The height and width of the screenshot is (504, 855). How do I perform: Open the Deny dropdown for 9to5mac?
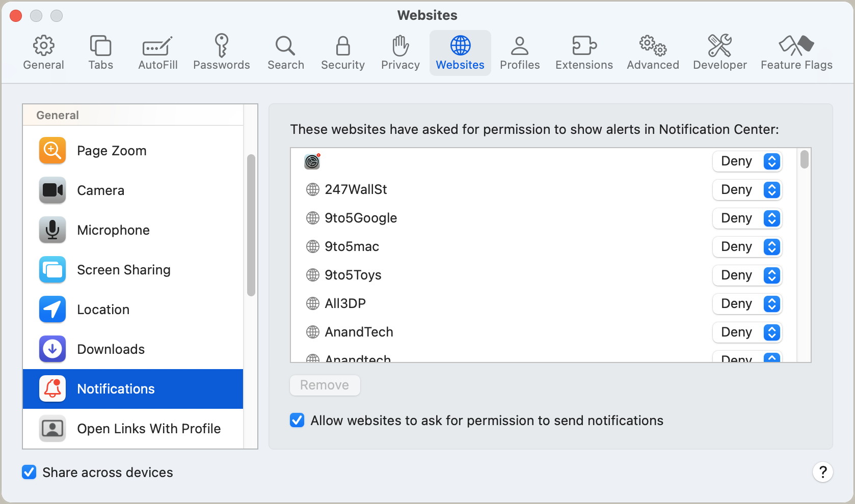[747, 247]
